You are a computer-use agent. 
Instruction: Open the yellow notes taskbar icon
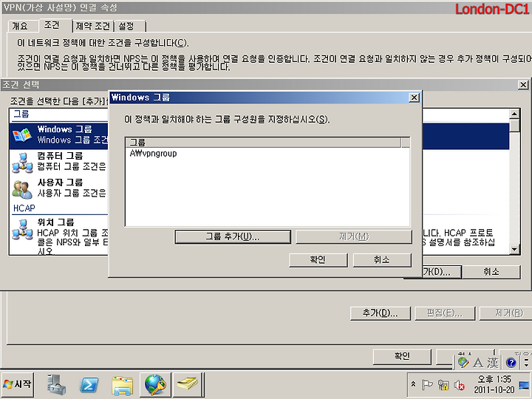pyautogui.click(x=187, y=385)
